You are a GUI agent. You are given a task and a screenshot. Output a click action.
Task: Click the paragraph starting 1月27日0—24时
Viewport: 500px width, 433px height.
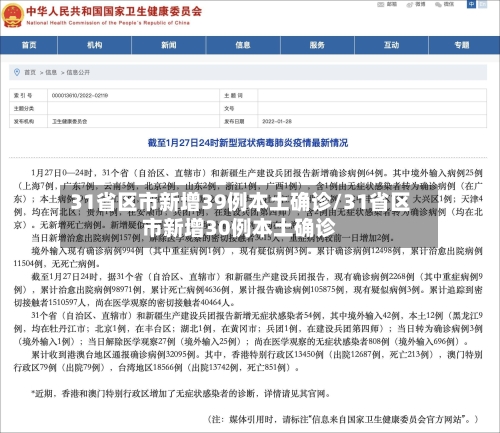pyautogui.click(x=248, y=199)
